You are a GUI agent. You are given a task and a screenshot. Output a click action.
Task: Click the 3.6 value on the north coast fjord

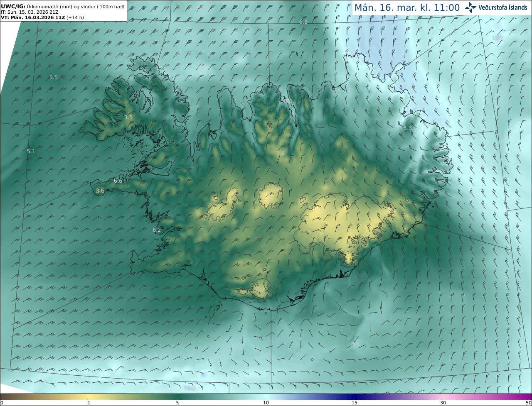point(288,101)
